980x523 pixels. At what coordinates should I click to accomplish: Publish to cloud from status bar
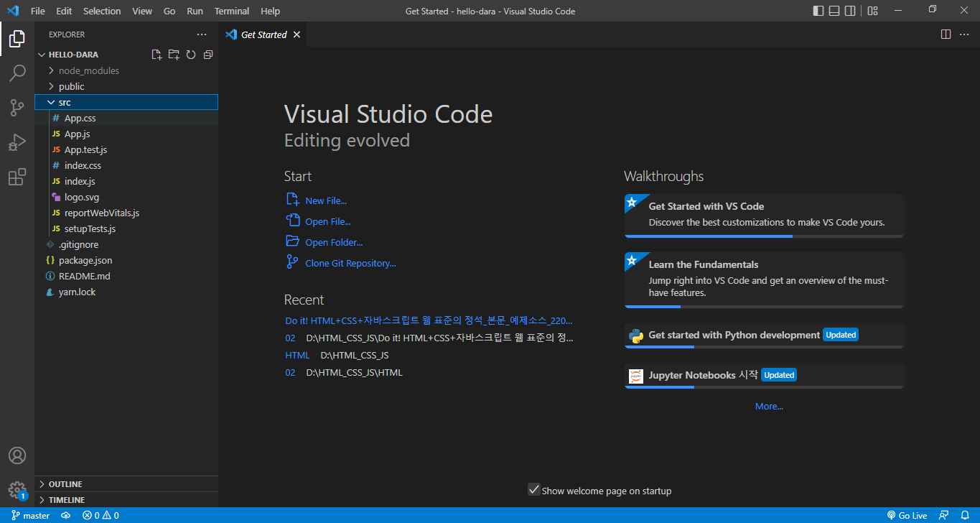point(66,515)
